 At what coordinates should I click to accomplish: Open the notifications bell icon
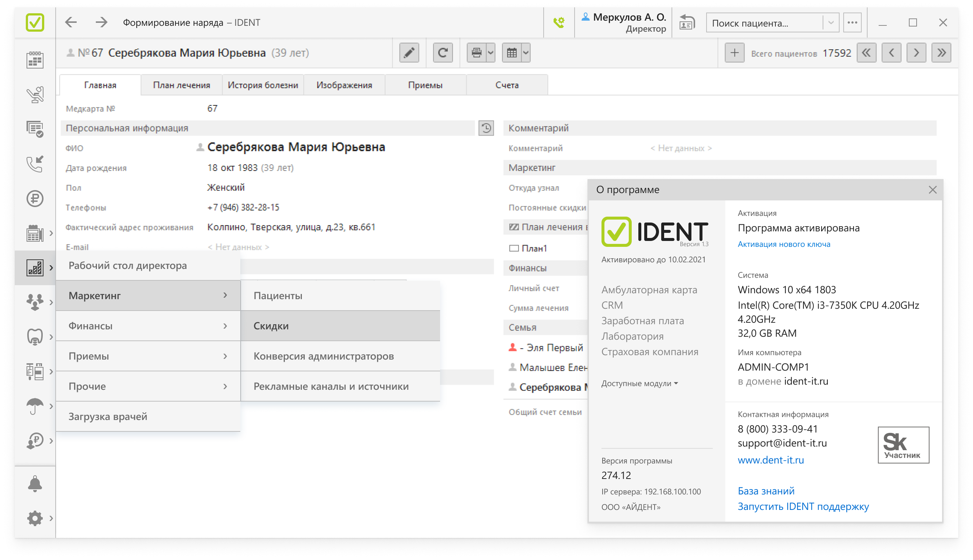pyautogui.click(x=35, y=483)
